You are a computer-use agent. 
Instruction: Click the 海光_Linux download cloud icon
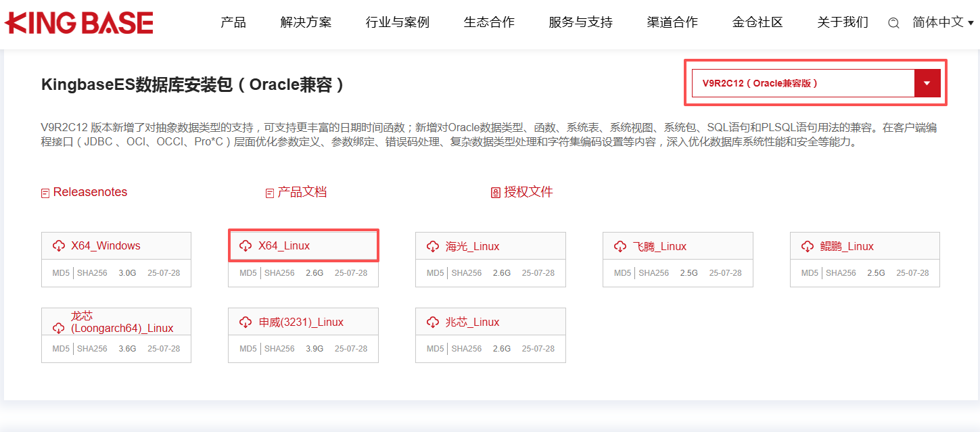[433, 247]
